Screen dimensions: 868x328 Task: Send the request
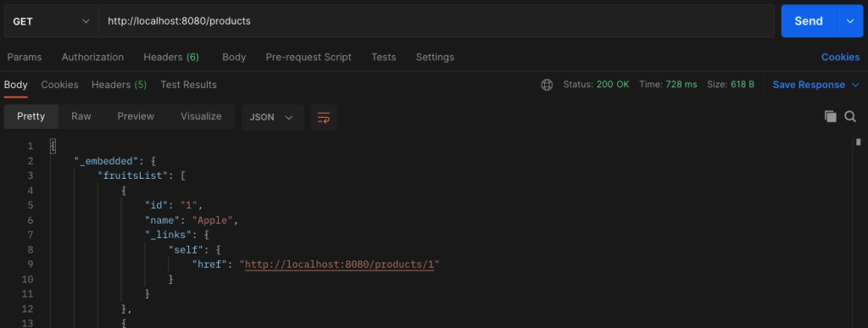(809, 21)
